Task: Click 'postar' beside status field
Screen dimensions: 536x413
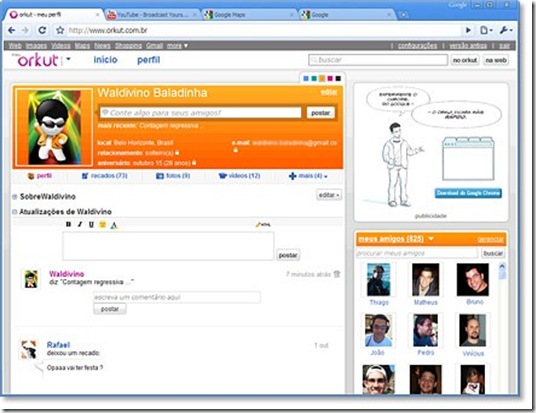Action: click(x=321, y=113)
